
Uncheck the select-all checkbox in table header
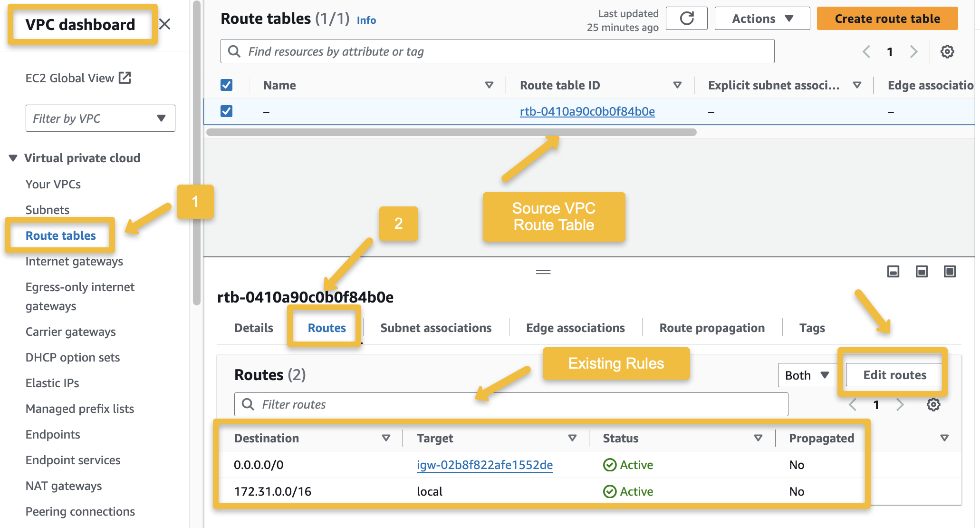(x=227, y=85)
